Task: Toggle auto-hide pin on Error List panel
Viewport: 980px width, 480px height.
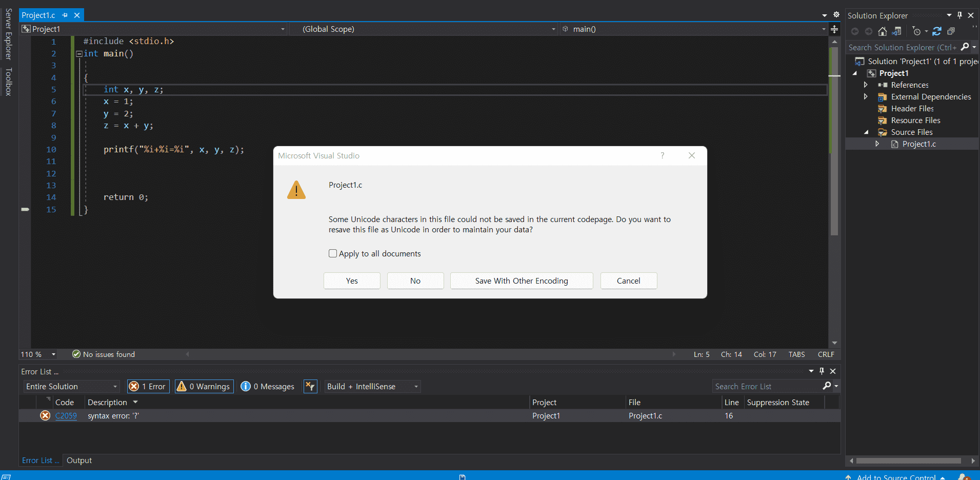Action: tap(822, 371)
